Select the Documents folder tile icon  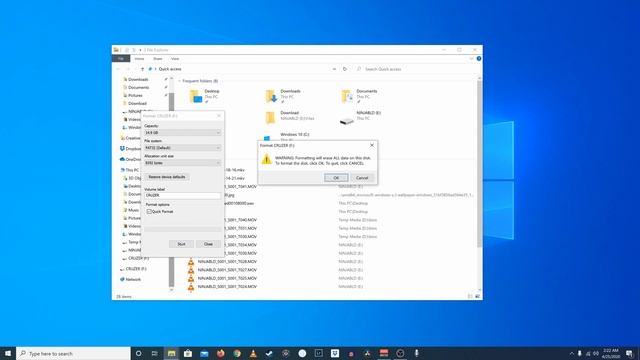pyautogui.click(x=347, y=96)
